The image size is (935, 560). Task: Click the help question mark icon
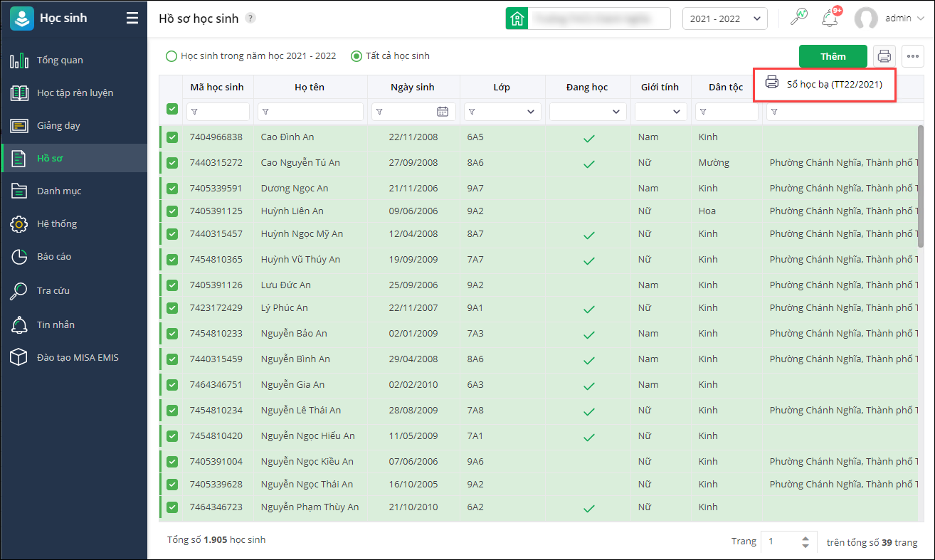click(250, 19)
